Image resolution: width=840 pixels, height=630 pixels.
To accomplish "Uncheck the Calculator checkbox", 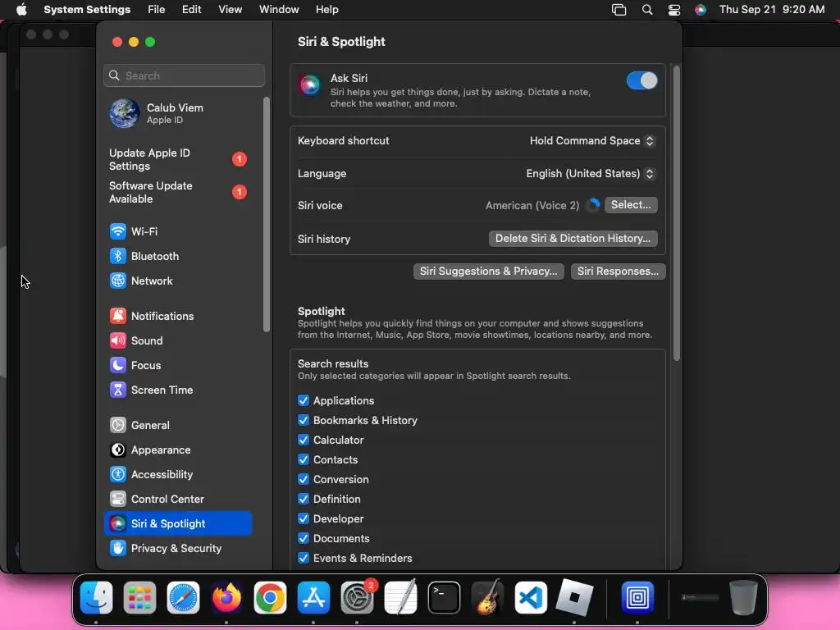I will (304, 440).
